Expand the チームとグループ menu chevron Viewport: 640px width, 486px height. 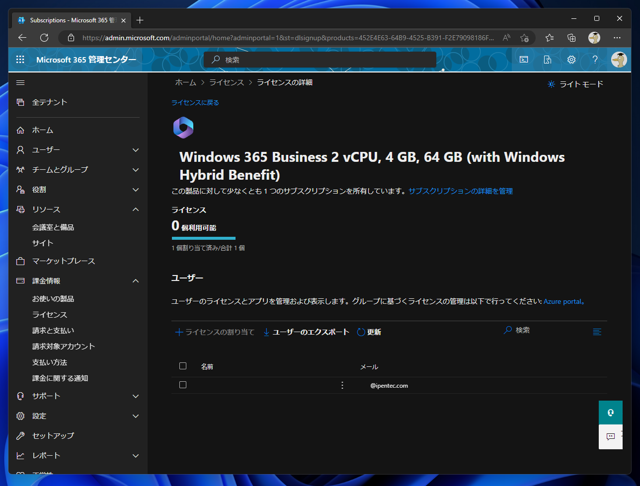pyautogui.click(x=136, y=170)
